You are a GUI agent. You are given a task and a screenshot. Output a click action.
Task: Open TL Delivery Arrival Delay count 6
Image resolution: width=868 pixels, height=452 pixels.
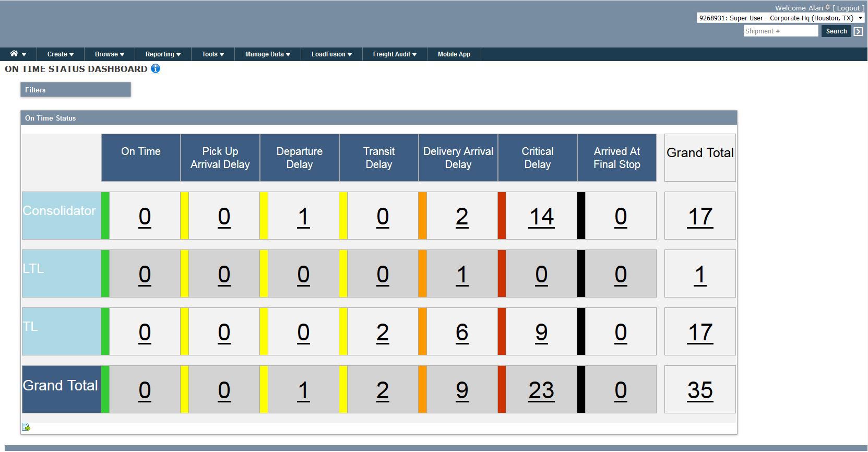pyautogui.click(x=462, y=332)
